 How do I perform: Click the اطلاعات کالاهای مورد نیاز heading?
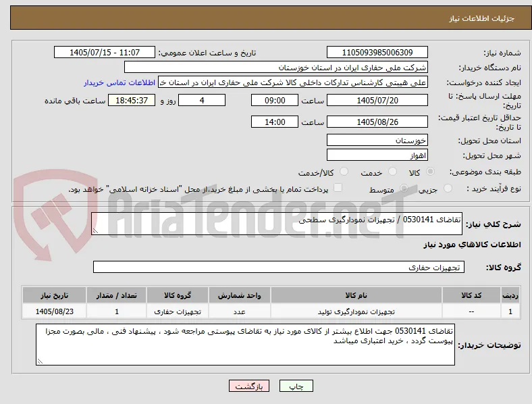472,245
